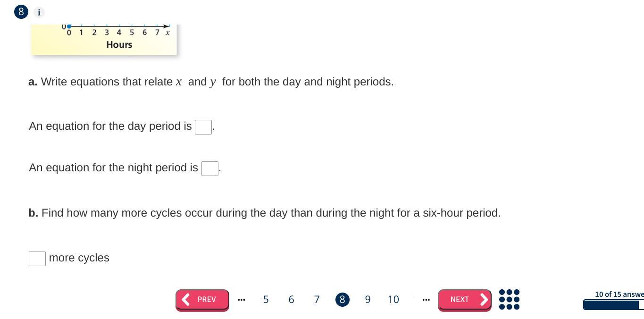Click the day period equation input box
644x319 pixels.
click(203, 127)
